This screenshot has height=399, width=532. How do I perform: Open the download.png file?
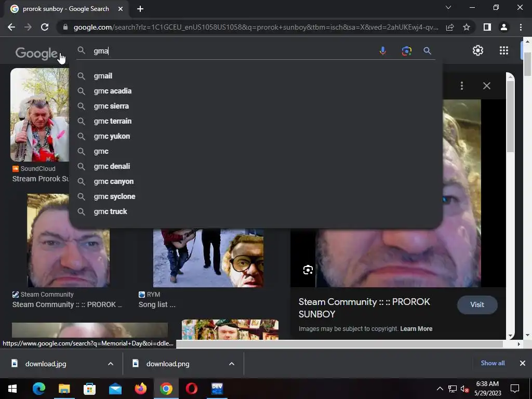(x=168, y=364)
